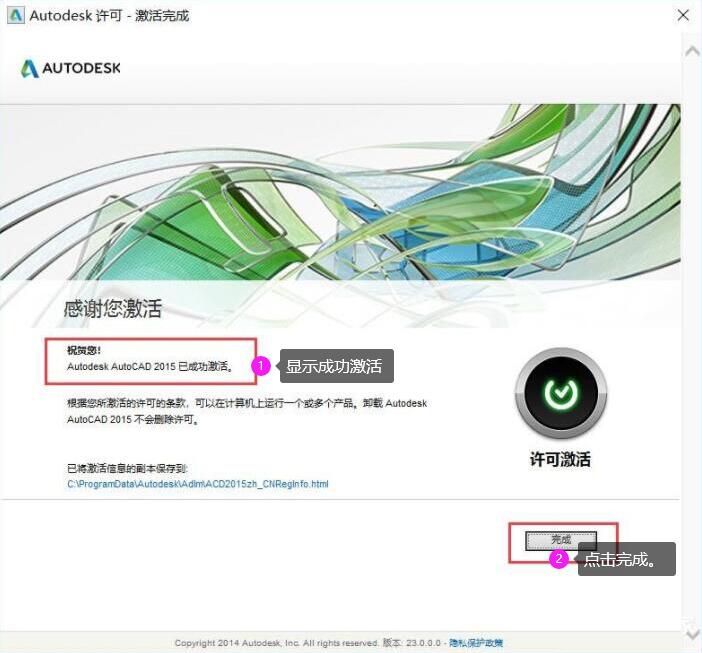This screenshot has width=702, height=653.
Task: Click the window title Autodesk 许可 - 激活完成
Action: click(109, 16)
